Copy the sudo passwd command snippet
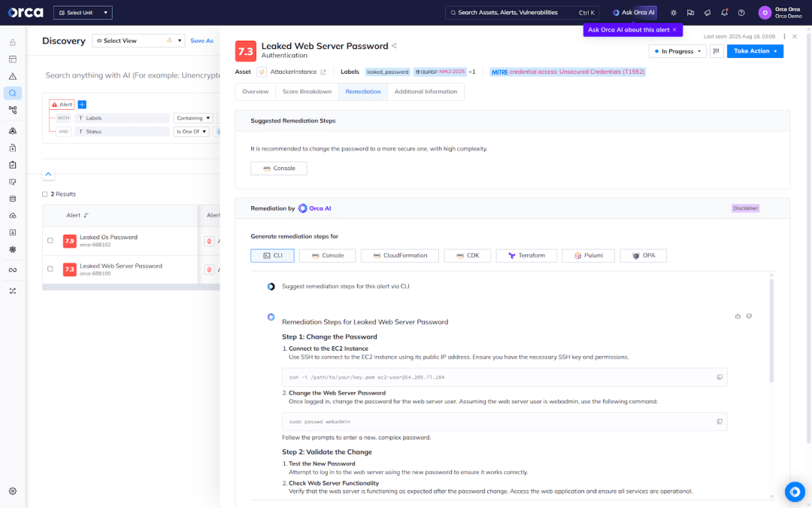The width and height of the screenshot is (812, 508). click(x=720, y=421)
